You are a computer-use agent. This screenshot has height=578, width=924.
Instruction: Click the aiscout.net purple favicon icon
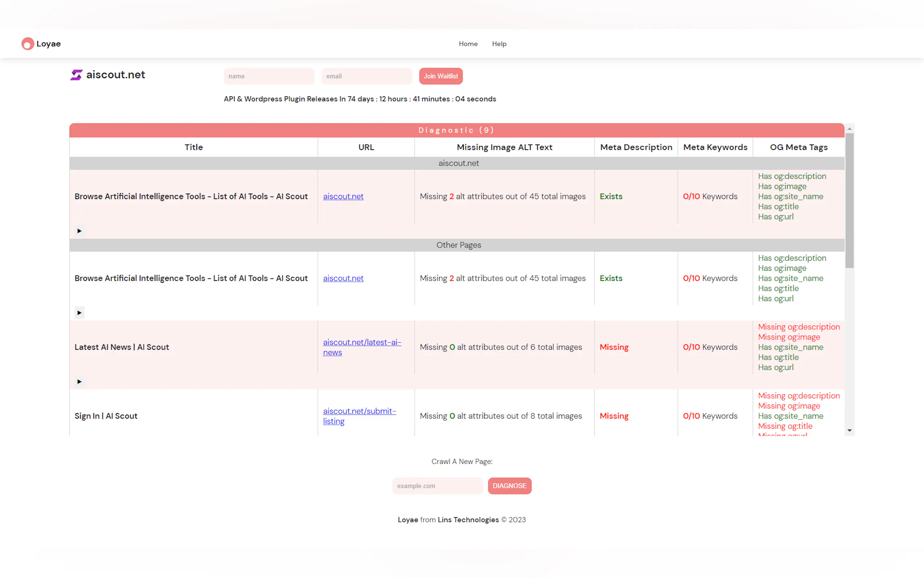[x=76, y=75]
